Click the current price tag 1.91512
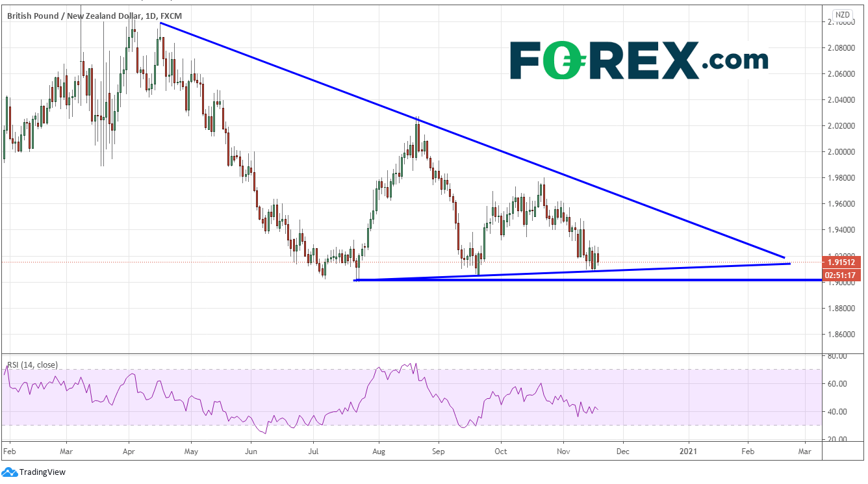The image size is (868, 484). click(x=841, y=262)
